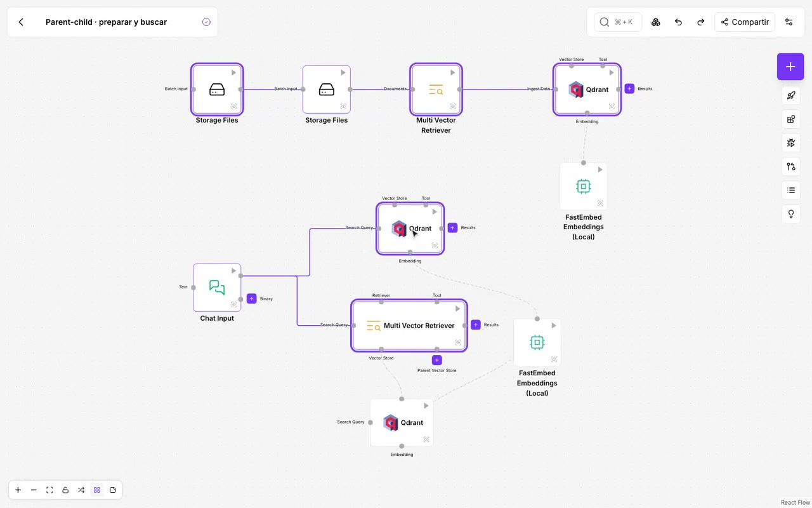
Task: Click the plus beside Results on the wide Multi Vector Retriever
Action: tap(476, 325)
